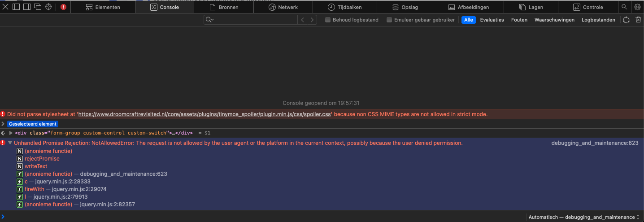
Task: Go to next search result arrow
Action: [312, 20]
